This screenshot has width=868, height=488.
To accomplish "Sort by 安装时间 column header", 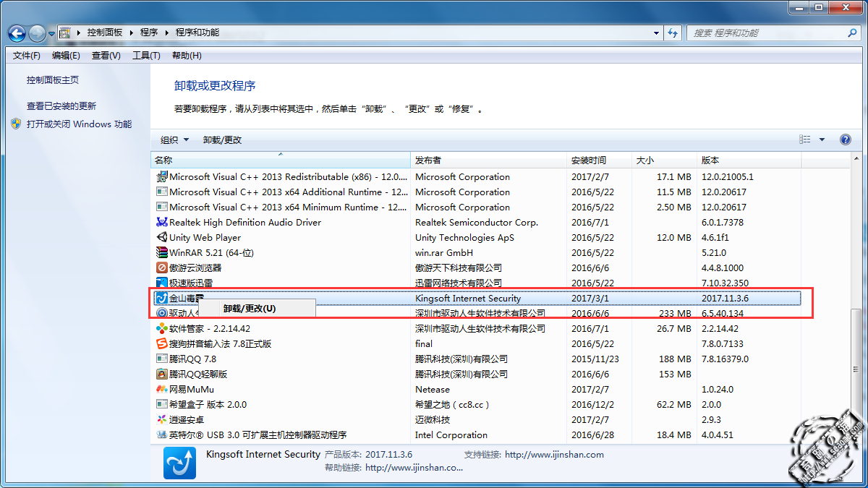I will point(600,160).
